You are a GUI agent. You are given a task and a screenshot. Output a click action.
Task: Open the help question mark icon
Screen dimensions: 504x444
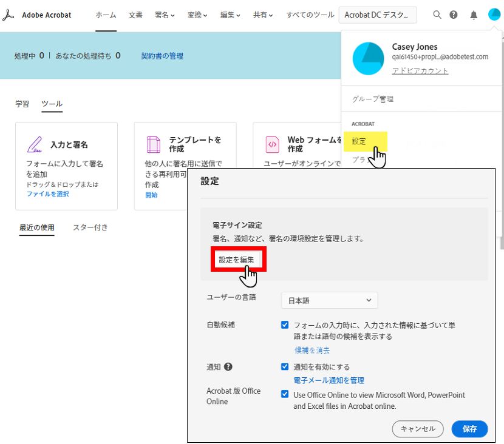[x=453, y=15]
